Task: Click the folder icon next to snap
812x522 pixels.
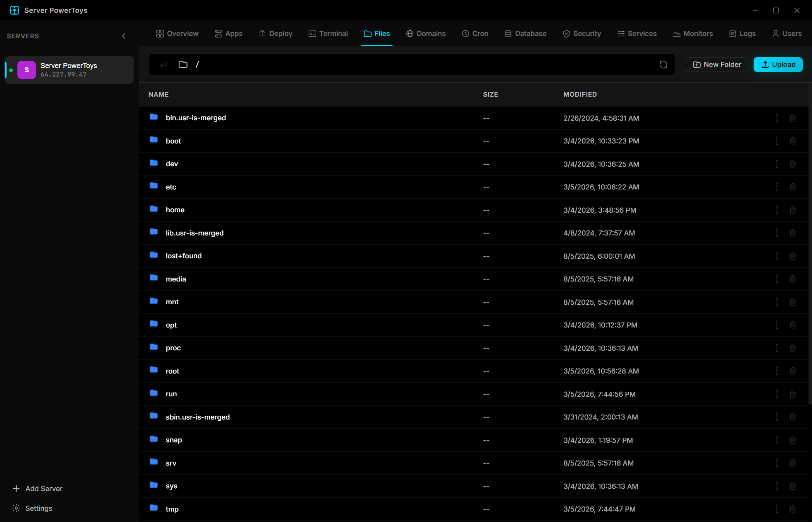Action: (x=154, y=439)
